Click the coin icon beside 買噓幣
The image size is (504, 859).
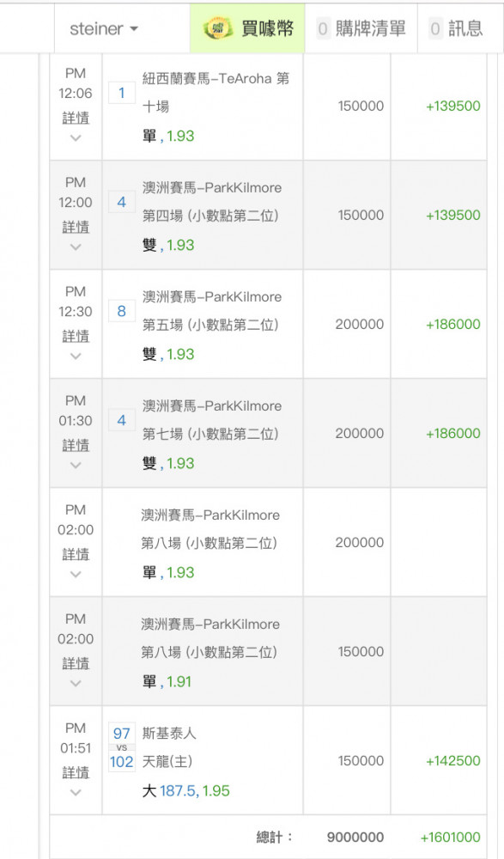[x=218, y=28]
